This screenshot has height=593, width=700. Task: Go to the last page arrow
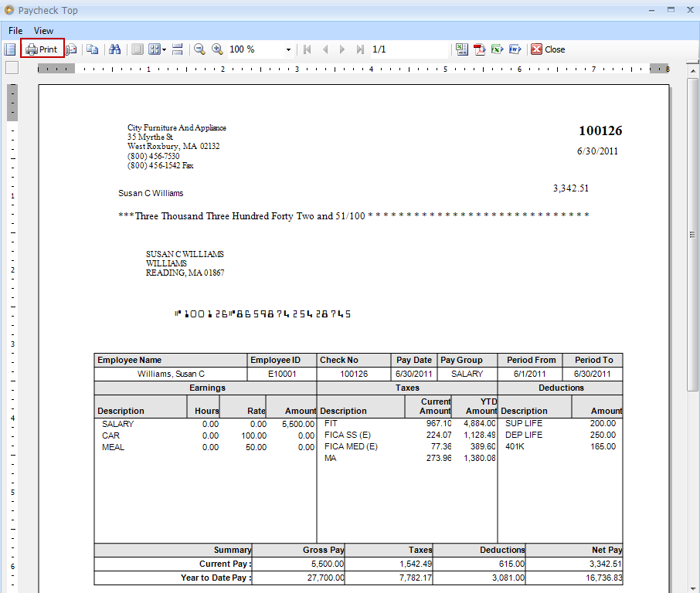[x=360, y=49]
